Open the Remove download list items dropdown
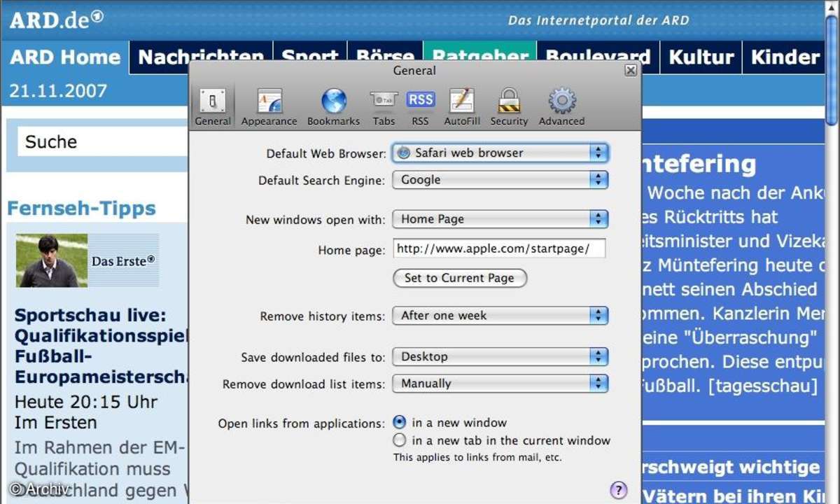This screenshot has height=504, width=840. [x=500, y=384]
